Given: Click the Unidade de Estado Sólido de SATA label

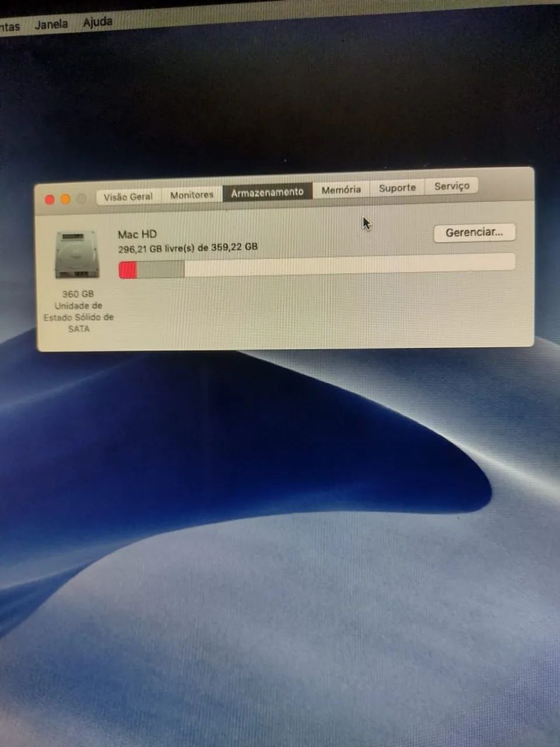Looking at the screenshot, I should [79, 317].
